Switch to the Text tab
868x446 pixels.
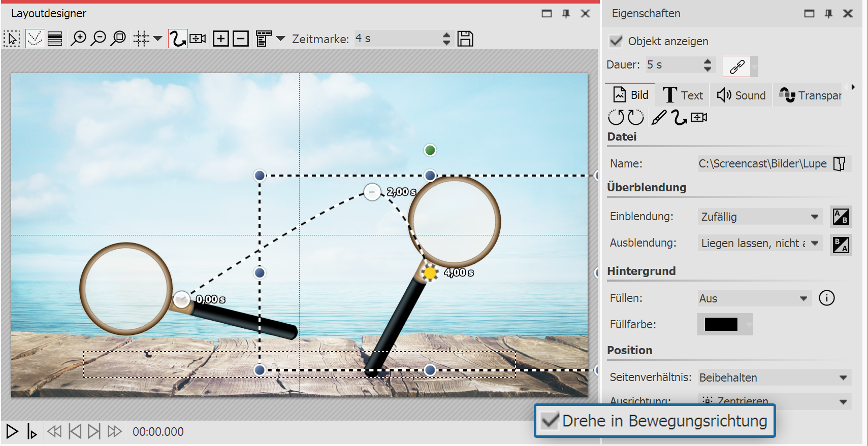click(x=683, y=95)
